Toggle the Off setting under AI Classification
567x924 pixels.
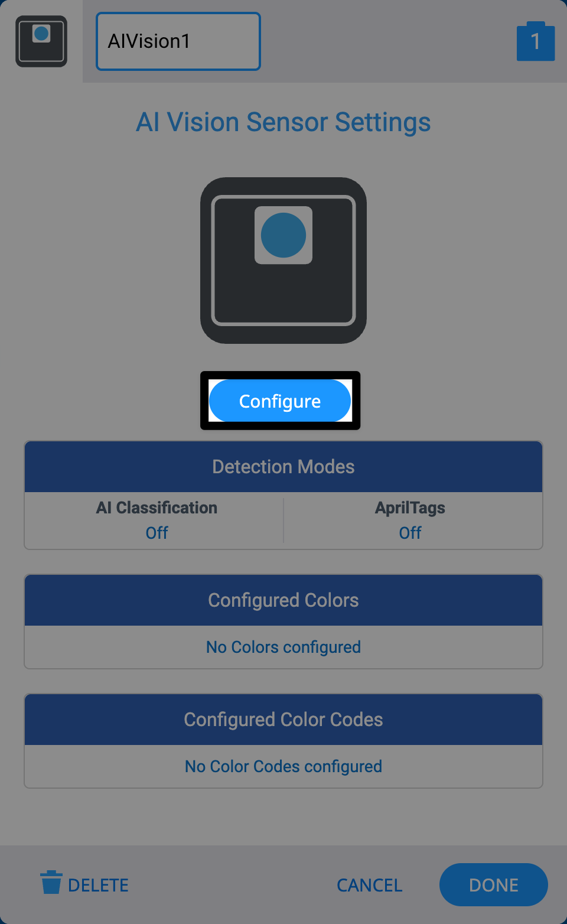point(157,532)
